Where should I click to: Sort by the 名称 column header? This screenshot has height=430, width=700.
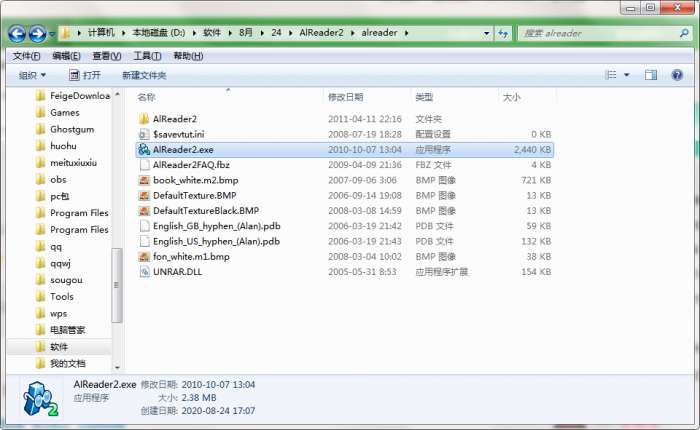pyautogui.click(x=146, y=97)
